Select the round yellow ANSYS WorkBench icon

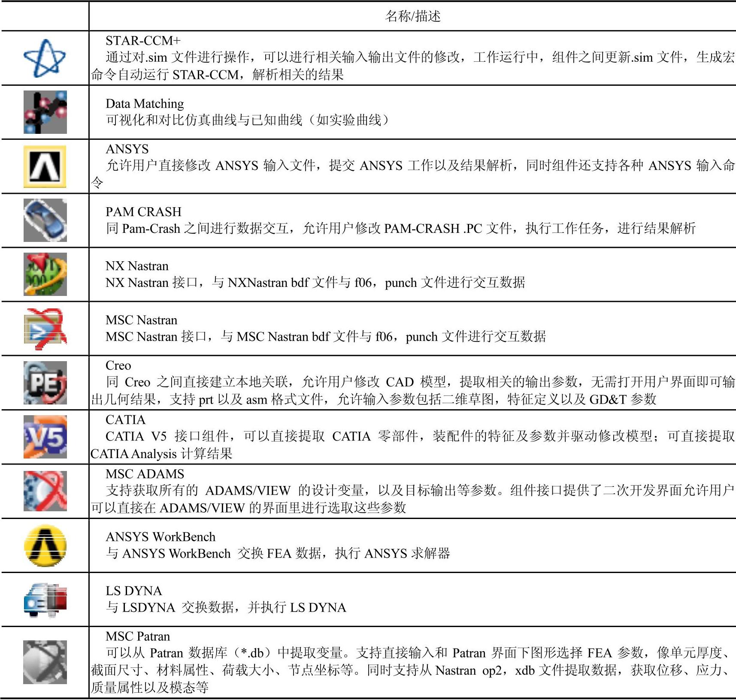pos(45,545)
